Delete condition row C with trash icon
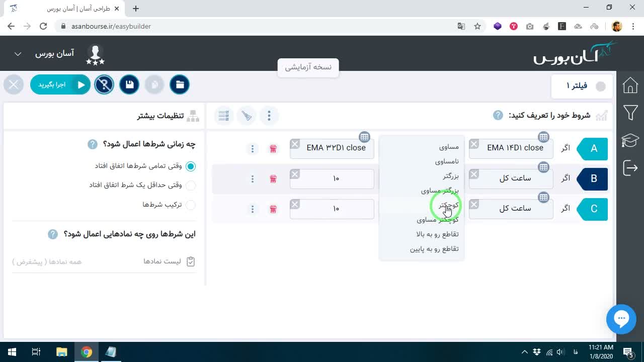Viewport: 644px width, 362px height. 273,209
